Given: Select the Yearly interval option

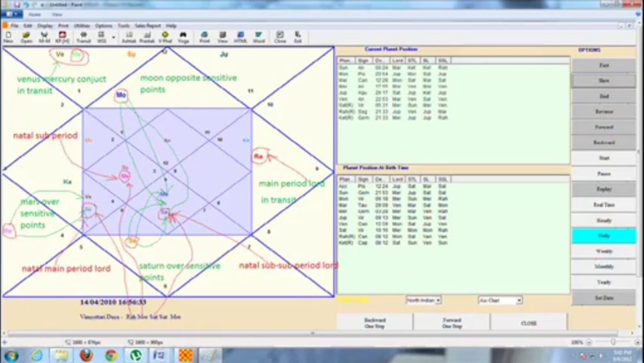Looking at the screenshot, I should [604, 282].
